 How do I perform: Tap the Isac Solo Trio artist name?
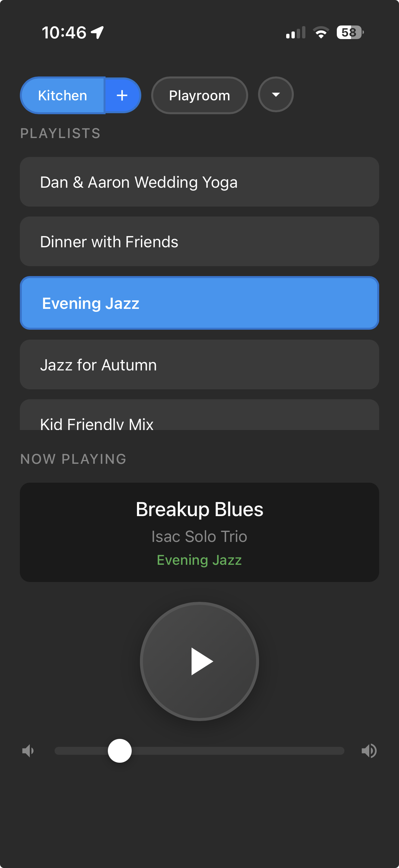point(199,536)
